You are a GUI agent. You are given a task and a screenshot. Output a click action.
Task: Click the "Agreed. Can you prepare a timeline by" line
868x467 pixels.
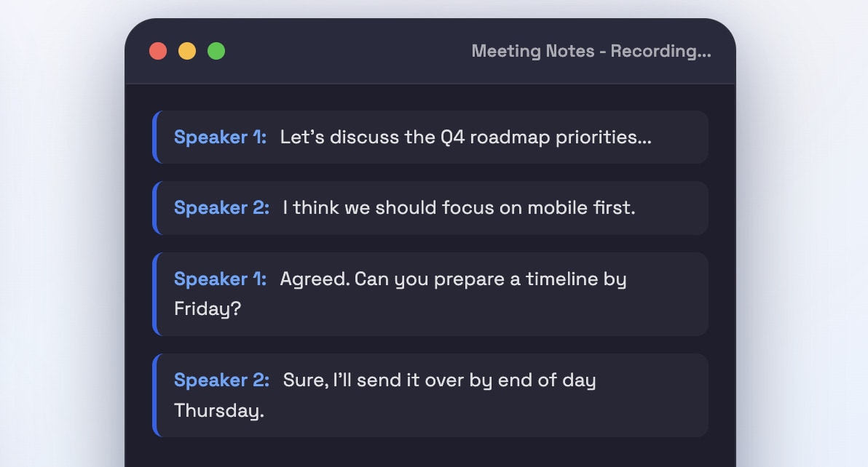[453, 279]
